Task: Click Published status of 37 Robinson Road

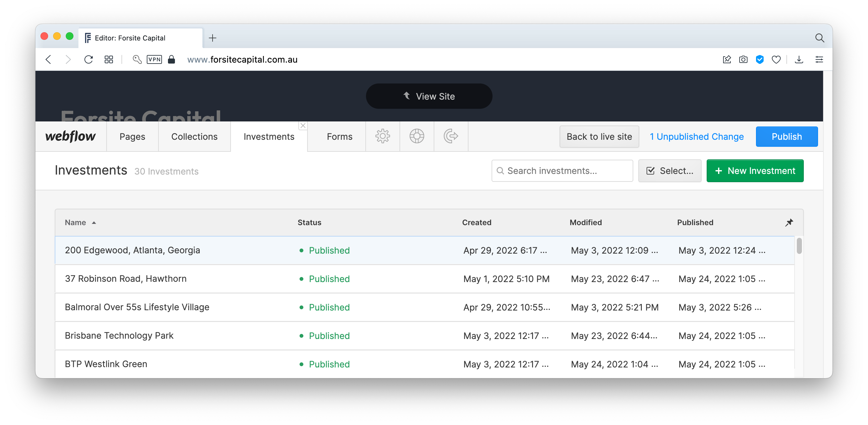Action: [325, 279]
